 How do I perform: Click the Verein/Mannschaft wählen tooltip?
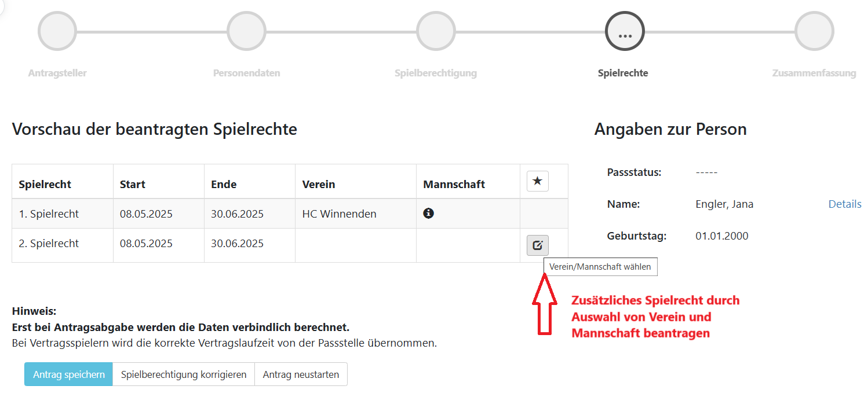pos(600,267)
